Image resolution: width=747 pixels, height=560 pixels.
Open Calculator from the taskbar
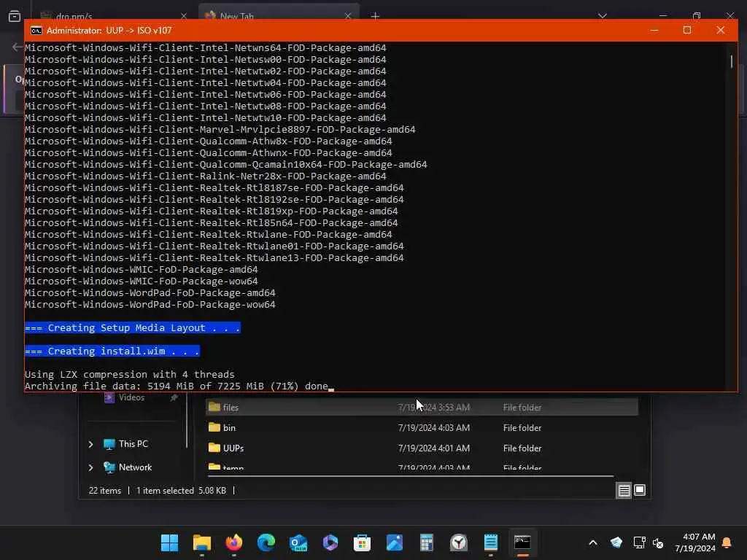pos(426,542)
